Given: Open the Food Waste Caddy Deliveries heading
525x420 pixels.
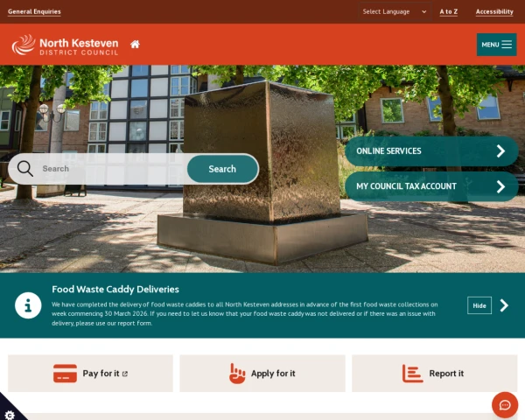Looking at the screenshot, I should (115, 289).
